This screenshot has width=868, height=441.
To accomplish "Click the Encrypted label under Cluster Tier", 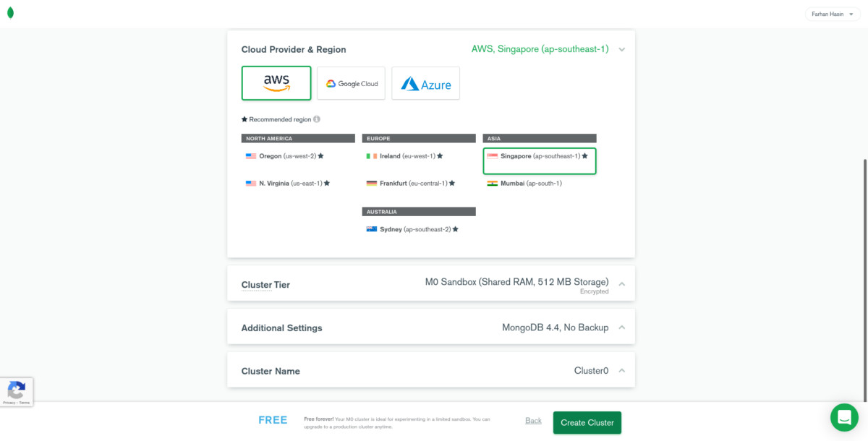I will point(595,291).
